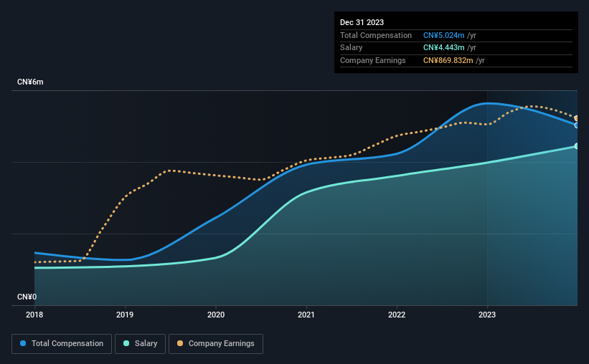This screenshot has width=589, height=364.
Task: Click the CN¥869.832m company earnings value
Action: 448,60
